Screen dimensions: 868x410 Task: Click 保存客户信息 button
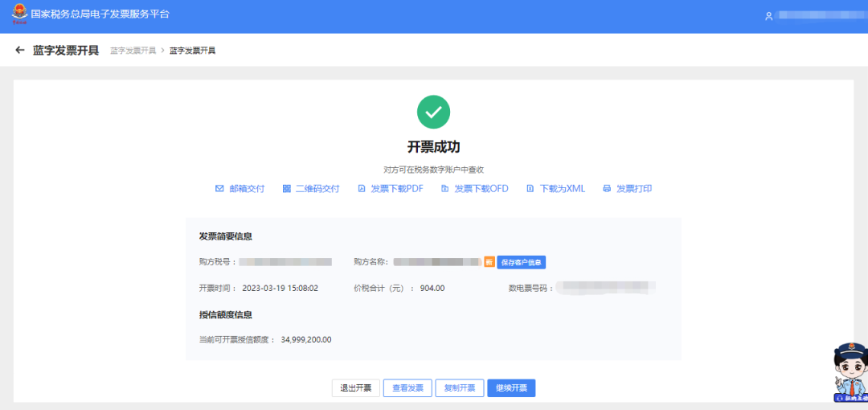pos(522,262)
